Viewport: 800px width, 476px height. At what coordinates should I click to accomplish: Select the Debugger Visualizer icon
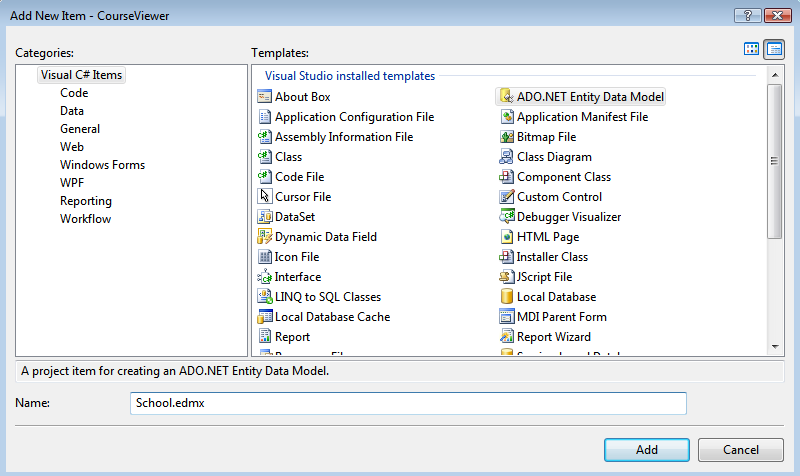click(x=507, y=217)
